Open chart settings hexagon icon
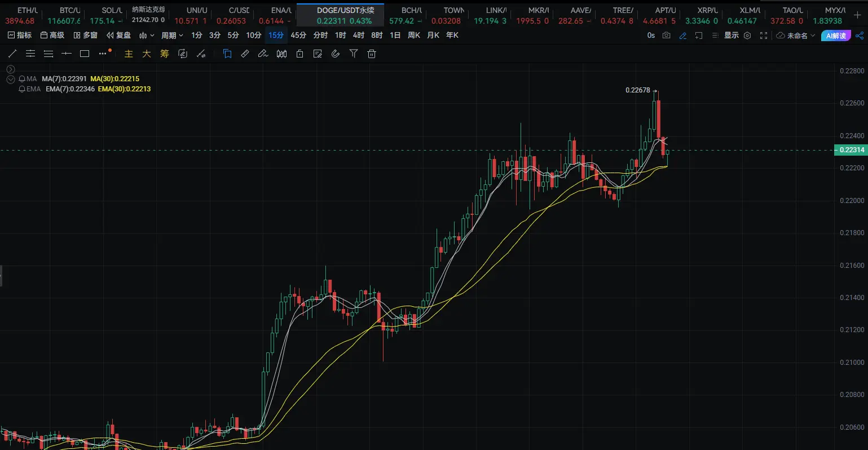The width and height of the screenshot is (868, 450). 747,35
